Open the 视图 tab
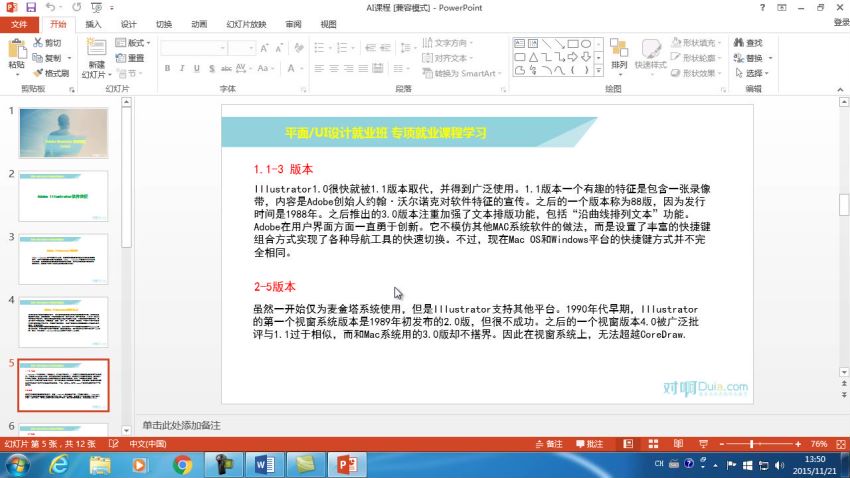The image size is (850, 478). pos(328,24)
